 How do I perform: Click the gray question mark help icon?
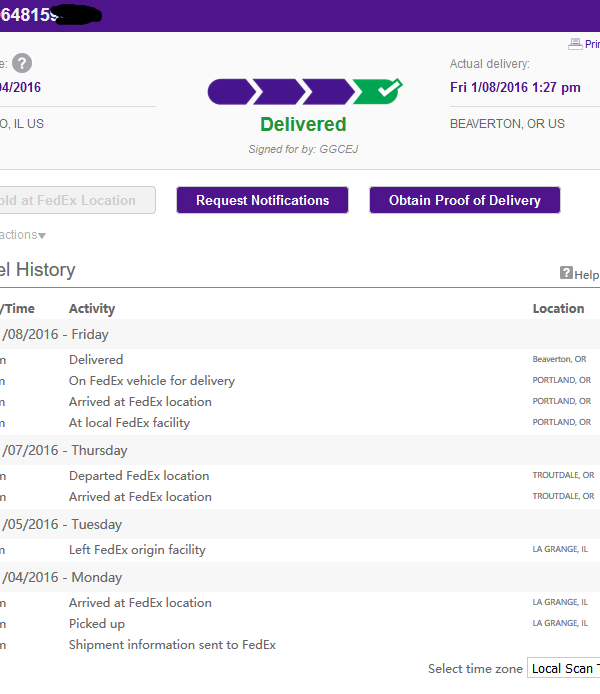pyautogui.click(x=22, y=63)
